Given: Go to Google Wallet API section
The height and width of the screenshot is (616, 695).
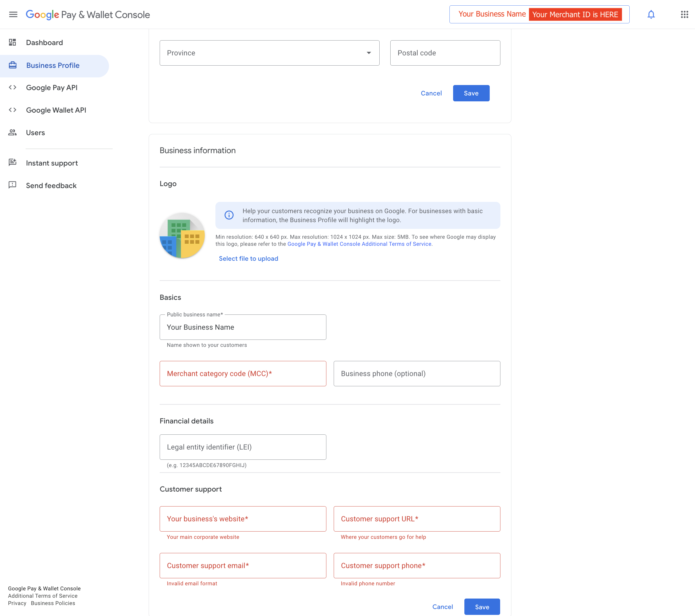Looking at the screenshot, I should [56, 110].
